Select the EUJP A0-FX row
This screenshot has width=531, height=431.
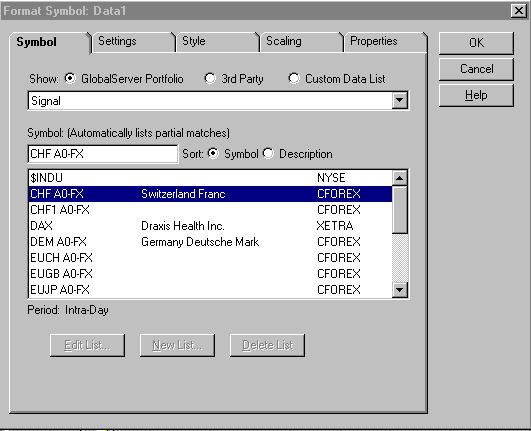[210, 290]
